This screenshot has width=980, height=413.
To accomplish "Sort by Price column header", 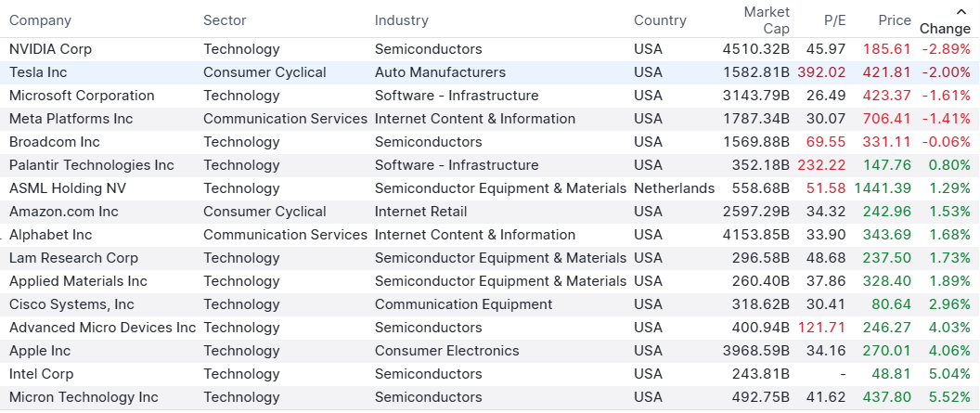I will tap(895, 20).
